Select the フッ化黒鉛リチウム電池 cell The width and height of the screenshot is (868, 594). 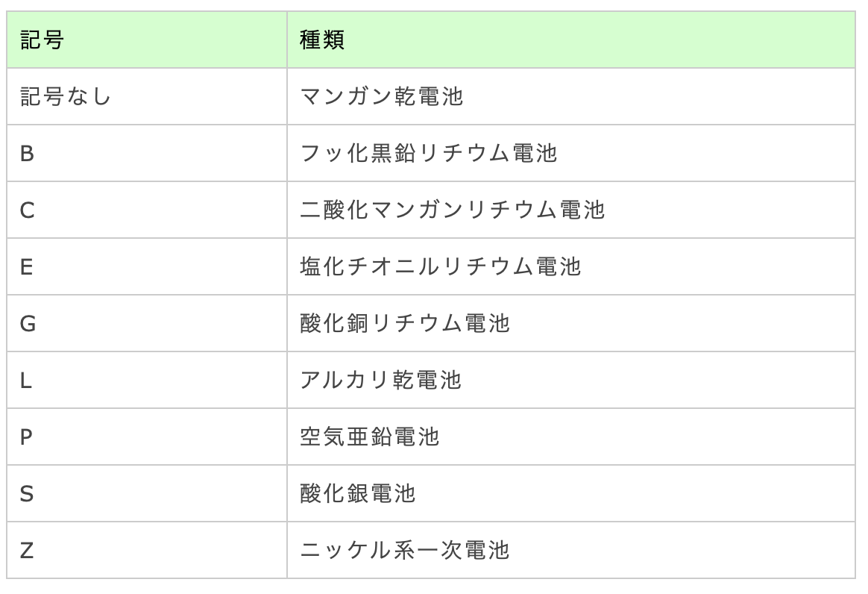click(428, 153)
